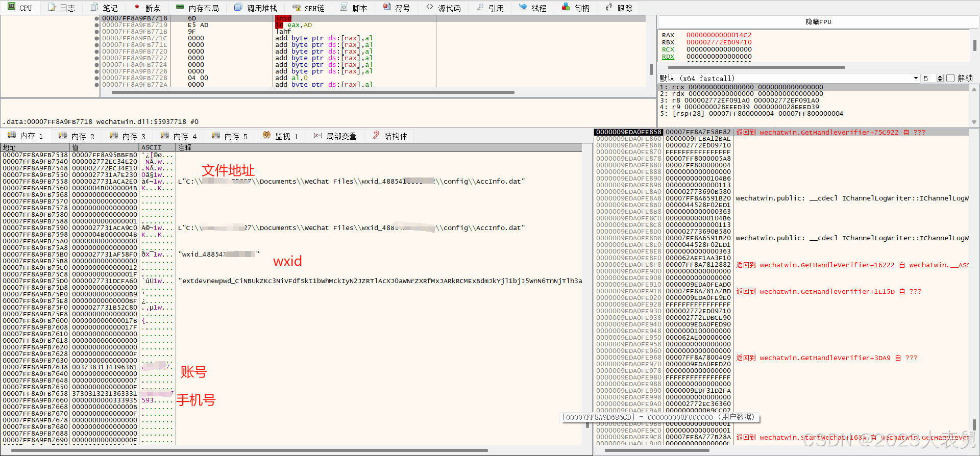Click the 句柄 handles icon
The width and height of the screenshot is (980, 456).
(x=566, y=7)
